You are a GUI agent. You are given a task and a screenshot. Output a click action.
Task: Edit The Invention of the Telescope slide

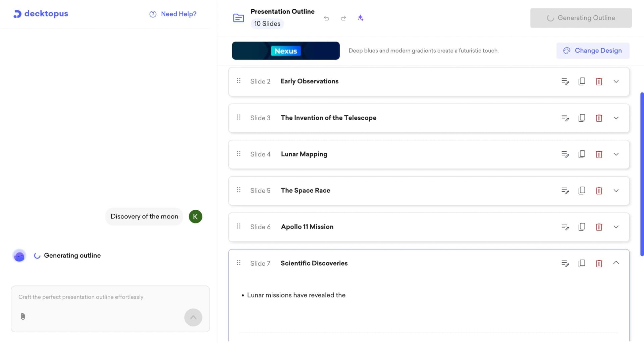[565, 118]
